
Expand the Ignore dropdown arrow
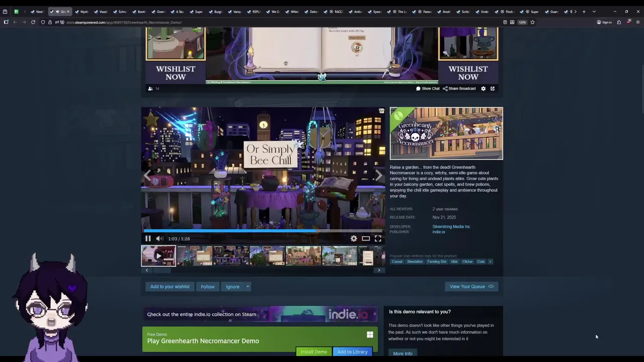pyautogui.click(x=248, y=287)
